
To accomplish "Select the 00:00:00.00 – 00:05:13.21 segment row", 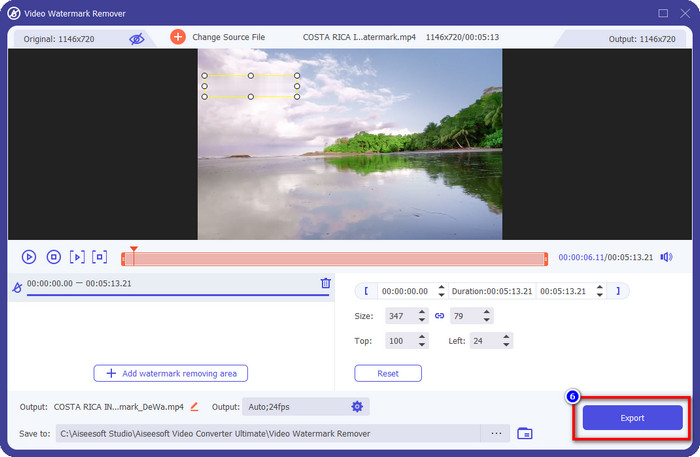I will [171, 287].
